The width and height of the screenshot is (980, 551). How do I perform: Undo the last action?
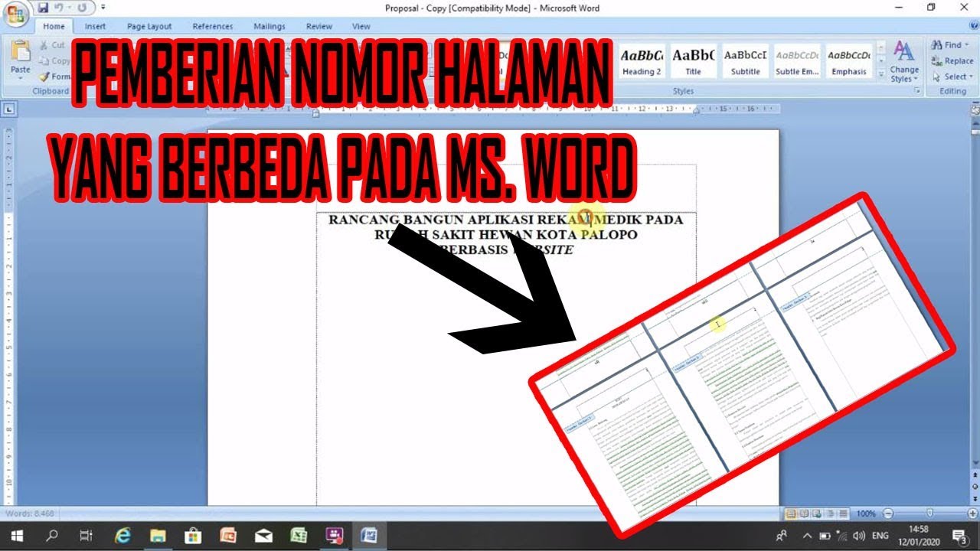(58, 8)
